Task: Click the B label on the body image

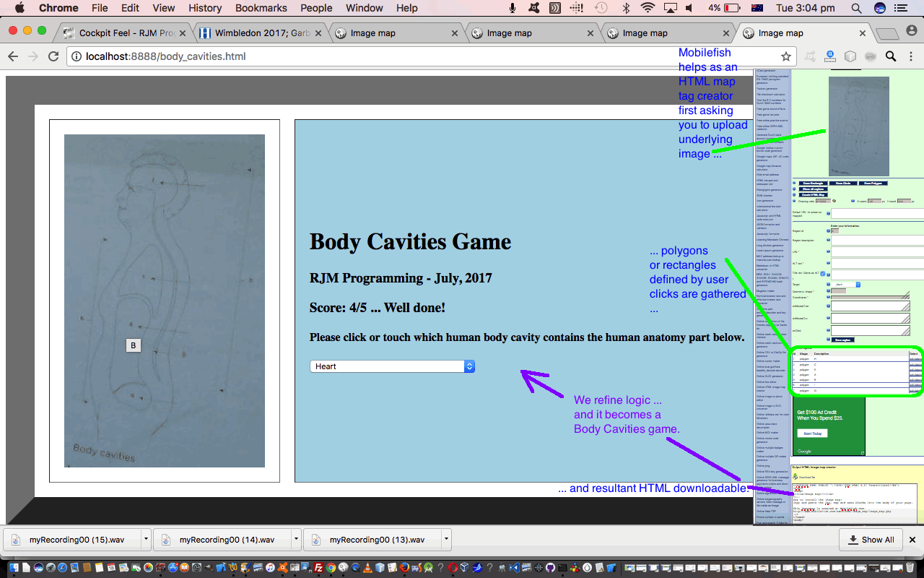Action: click(133, 345)
